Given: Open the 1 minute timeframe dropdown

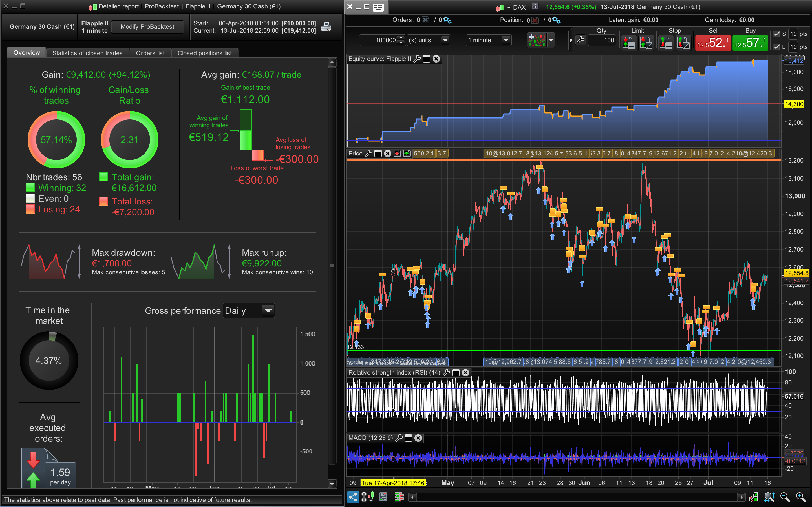Looking at the screenshot, I should click(x=506, y=40).
